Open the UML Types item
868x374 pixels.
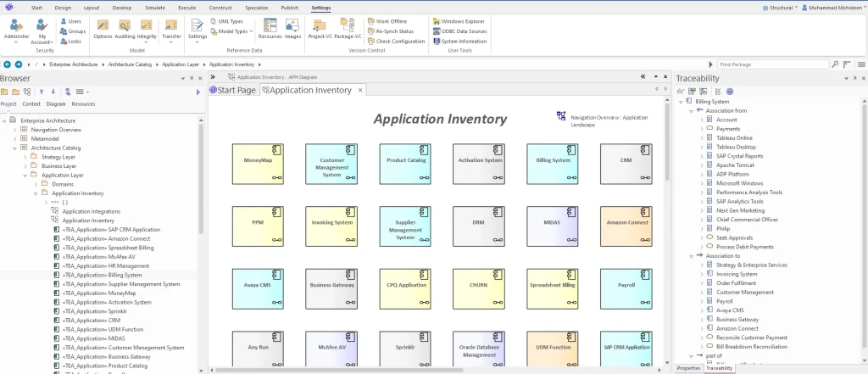(225, 21)
